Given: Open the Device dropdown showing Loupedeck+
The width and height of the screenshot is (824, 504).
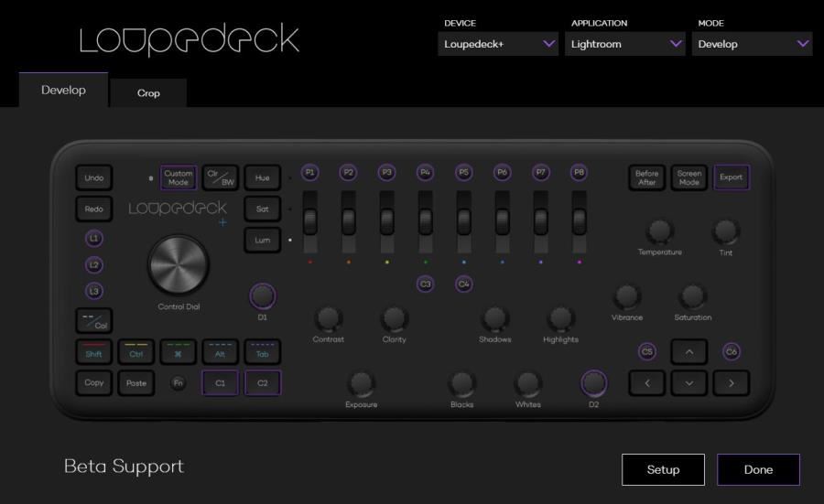Looking at the screenshot, I should click(498, 44).
